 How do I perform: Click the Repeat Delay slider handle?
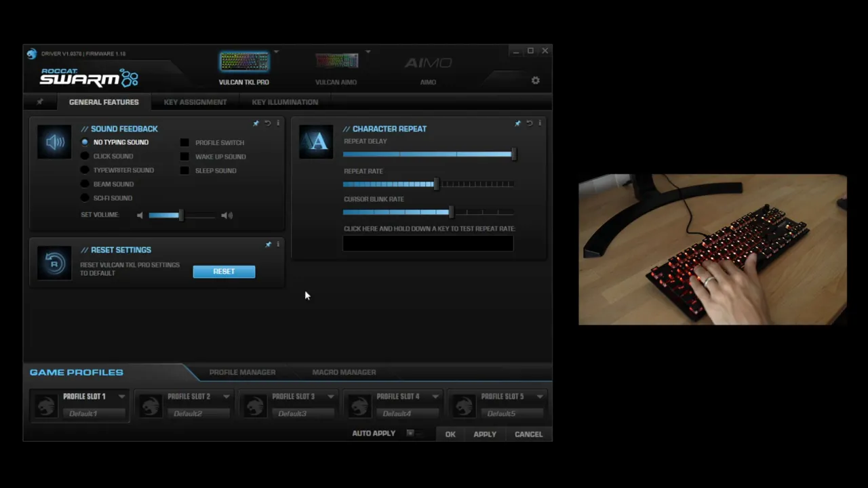pyautogui.click(x=513, y=155)
